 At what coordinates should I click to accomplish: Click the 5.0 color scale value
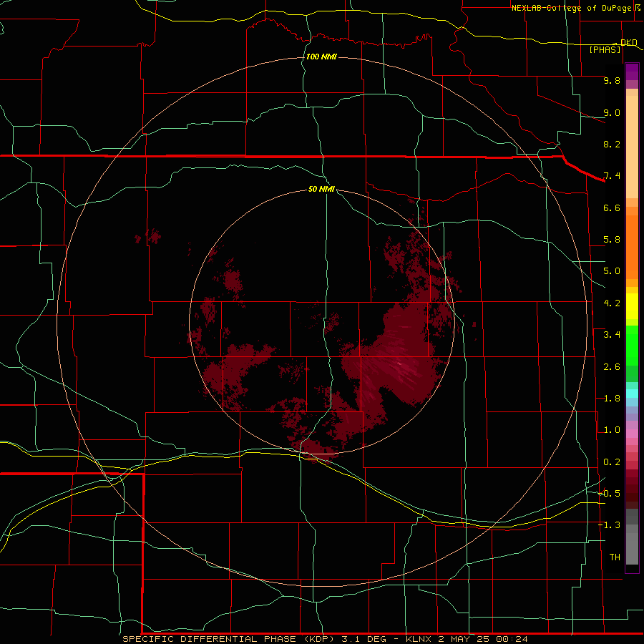click(612, 271)
